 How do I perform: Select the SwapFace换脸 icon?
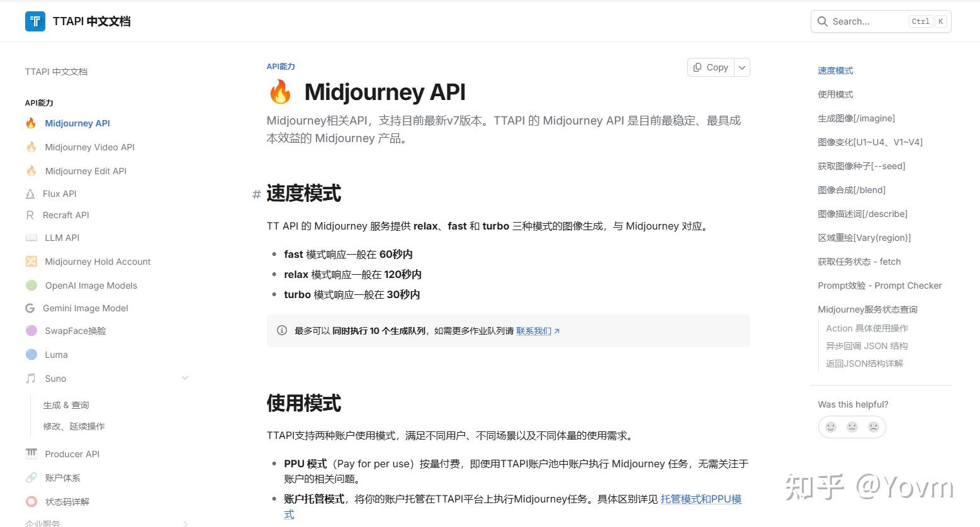[x=31, y=330]
